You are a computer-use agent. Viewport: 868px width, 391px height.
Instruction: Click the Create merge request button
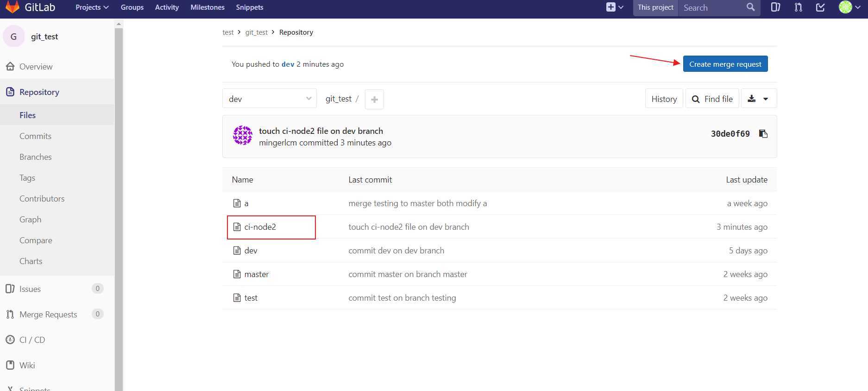[725, 64]
